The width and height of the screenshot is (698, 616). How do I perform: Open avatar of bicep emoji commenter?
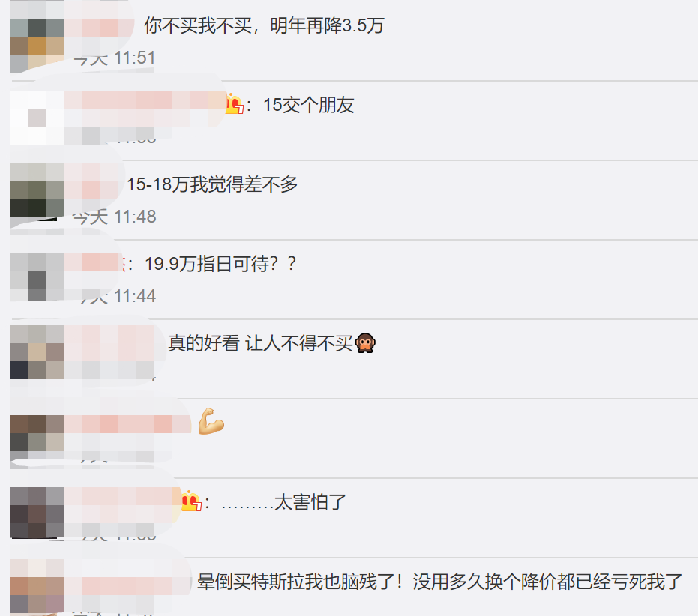click(x=37, y=435)
